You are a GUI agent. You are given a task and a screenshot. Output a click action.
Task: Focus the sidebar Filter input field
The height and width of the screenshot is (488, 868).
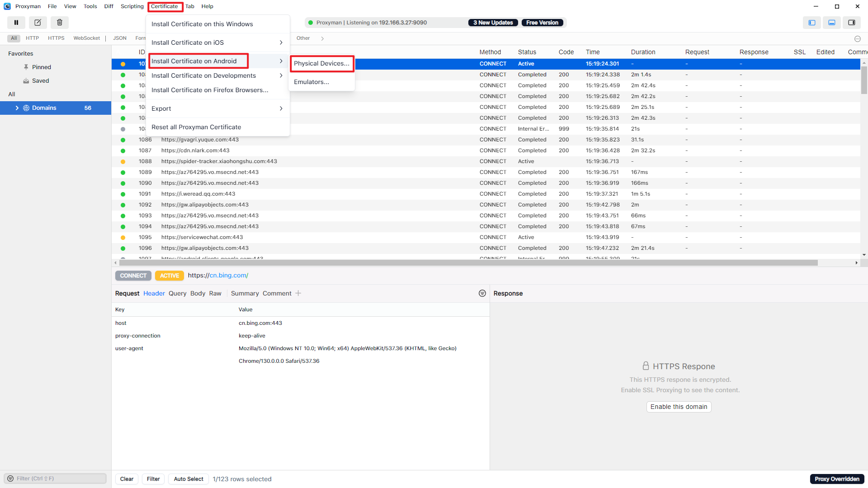coord(55,479)
